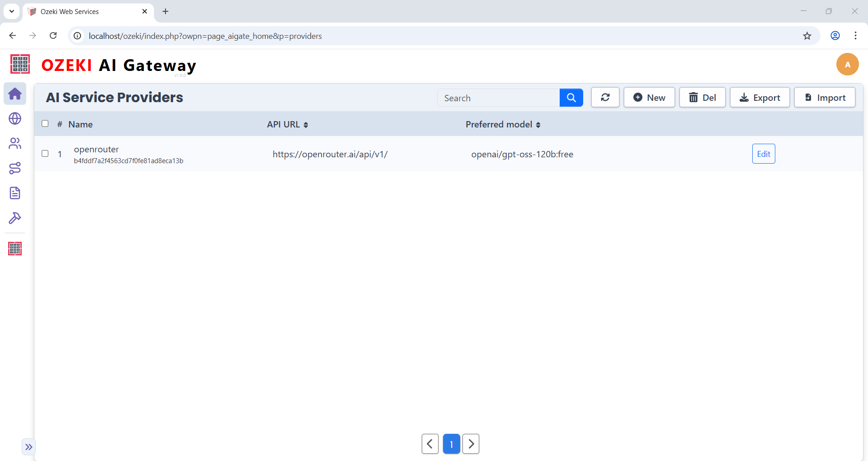Sort by API URL column
Image resolution: width=868 pixels, height=461 pixels.
[x=288, y=124]
